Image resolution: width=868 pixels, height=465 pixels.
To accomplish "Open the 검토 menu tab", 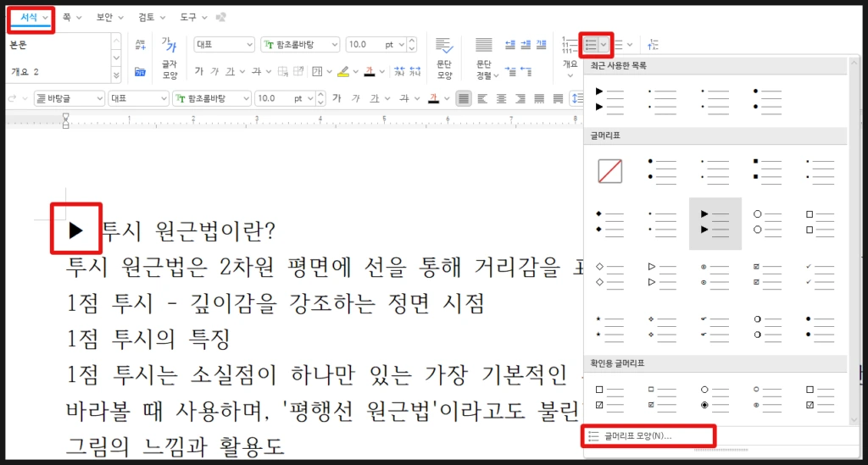I will coord(151,17).
